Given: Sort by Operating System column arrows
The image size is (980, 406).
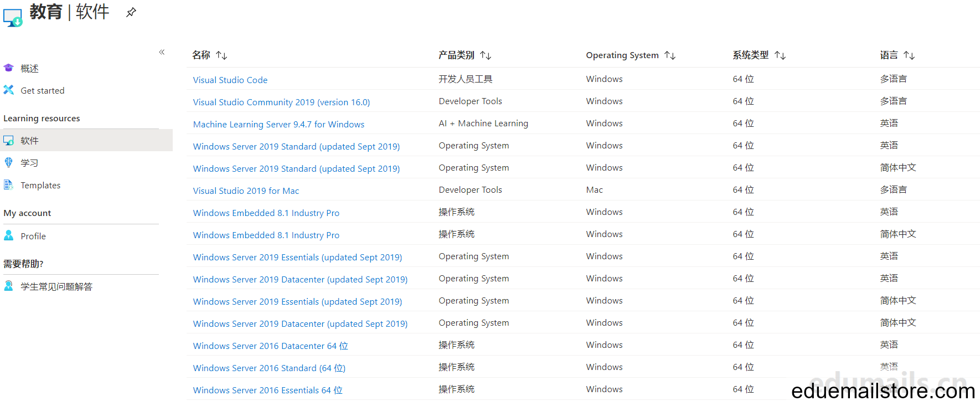Looking at the screenshot, I should 670,55.
